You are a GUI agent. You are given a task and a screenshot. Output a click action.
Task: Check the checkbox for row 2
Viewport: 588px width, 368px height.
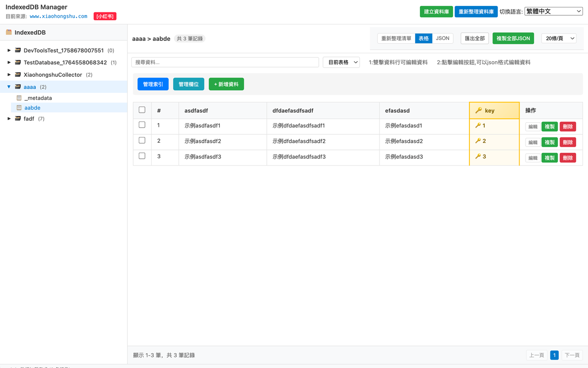[142, 140]
